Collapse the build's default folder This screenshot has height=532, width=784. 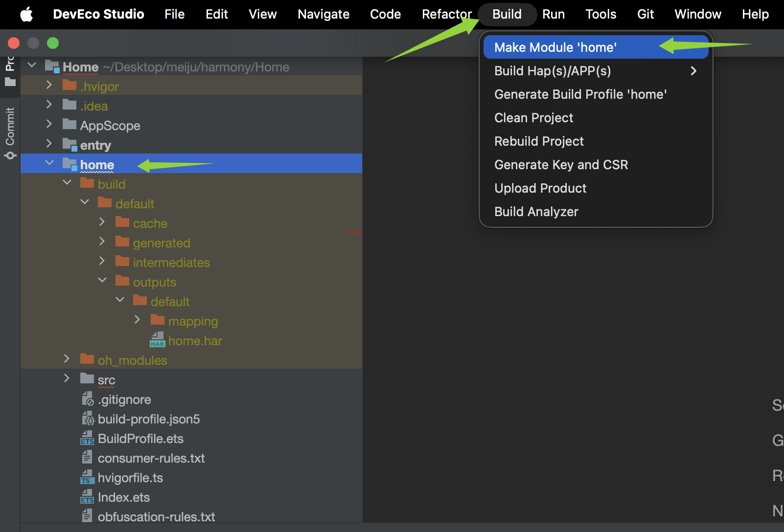coord(85,202)
